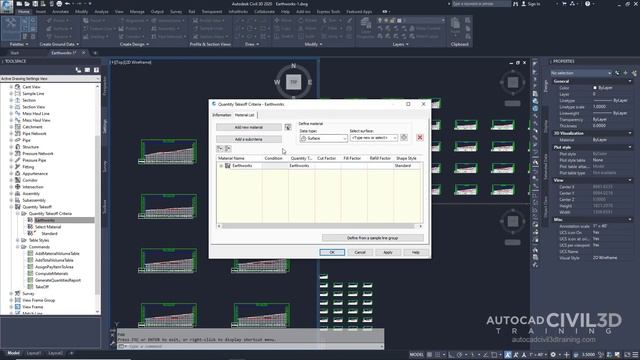Switch to the Model layout tab
Screen dimensions: 640x360
point(13,353)
